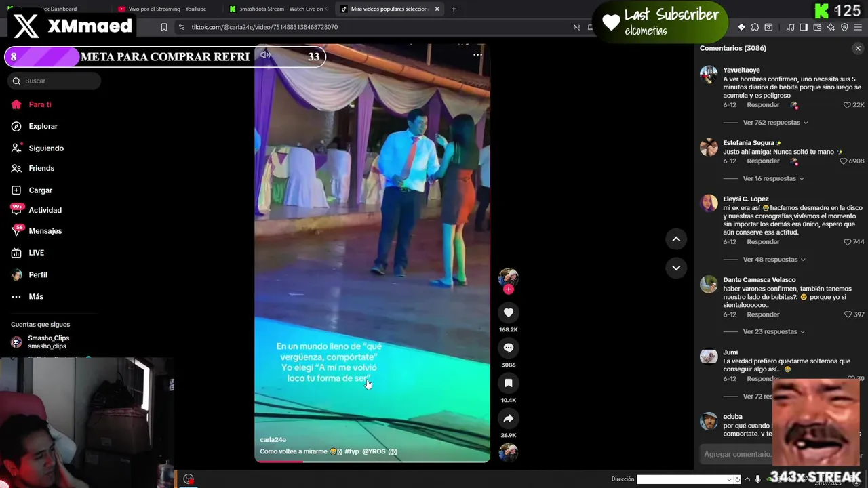Switch to the smashdota Stream Kick tab
The height and width of the screenshot is (488, 868).
click(279, 9)
